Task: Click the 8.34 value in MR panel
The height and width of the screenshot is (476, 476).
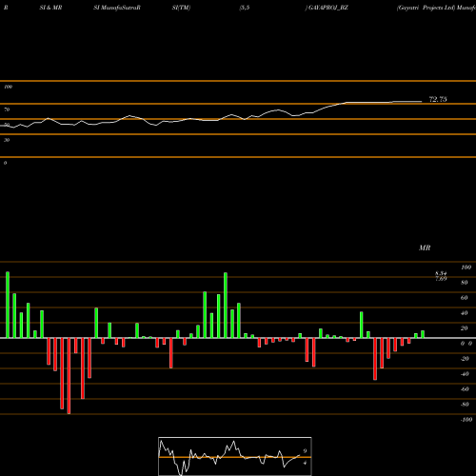Action: coord(441,273)
